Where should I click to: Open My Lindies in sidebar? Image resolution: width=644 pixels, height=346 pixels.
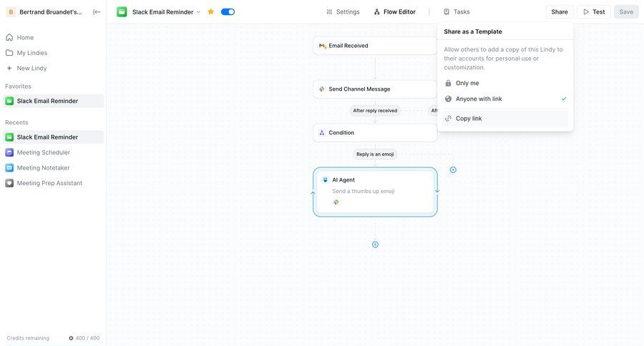point(53,53)
